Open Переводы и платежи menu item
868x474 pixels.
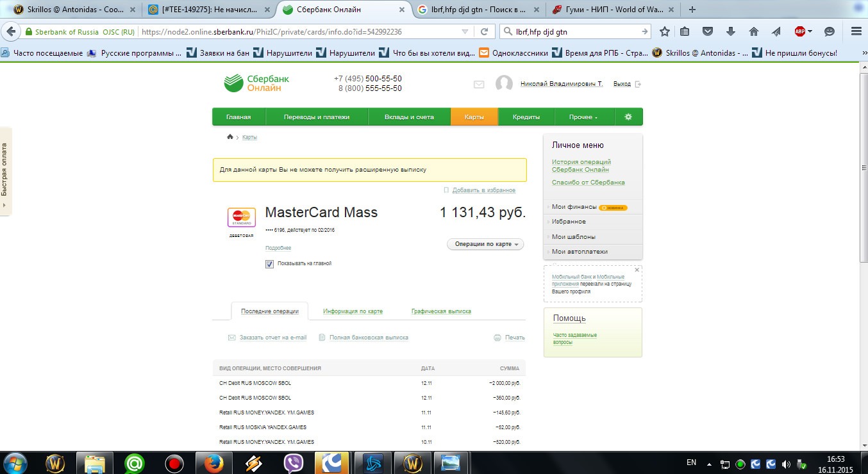tap(317, 117)
